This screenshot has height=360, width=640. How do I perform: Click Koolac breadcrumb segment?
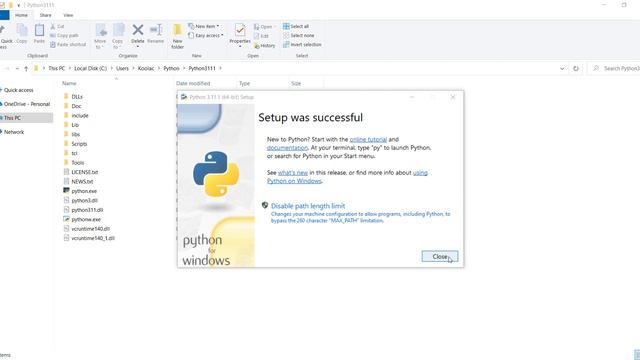pos(146,69)
